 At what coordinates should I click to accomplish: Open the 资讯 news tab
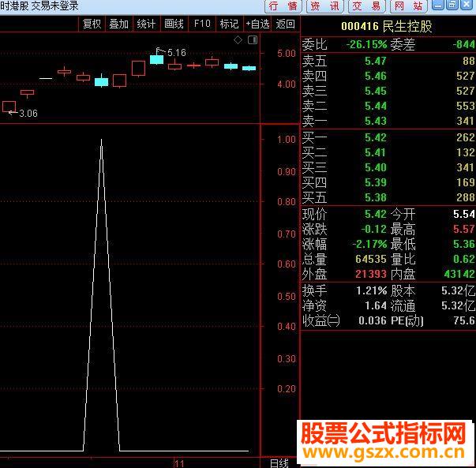click(x=324, y=6)
